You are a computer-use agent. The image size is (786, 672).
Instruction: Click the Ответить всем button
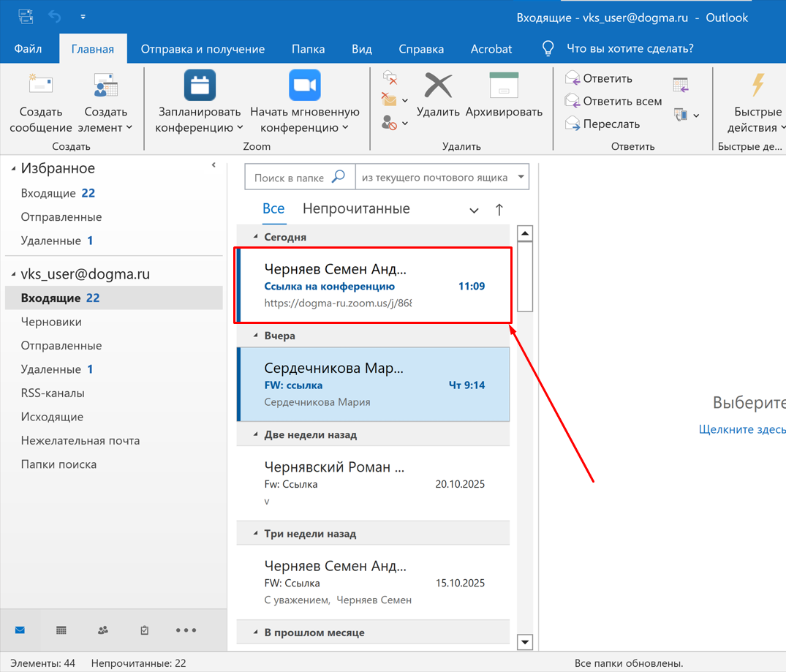click(x=613, y=102)
